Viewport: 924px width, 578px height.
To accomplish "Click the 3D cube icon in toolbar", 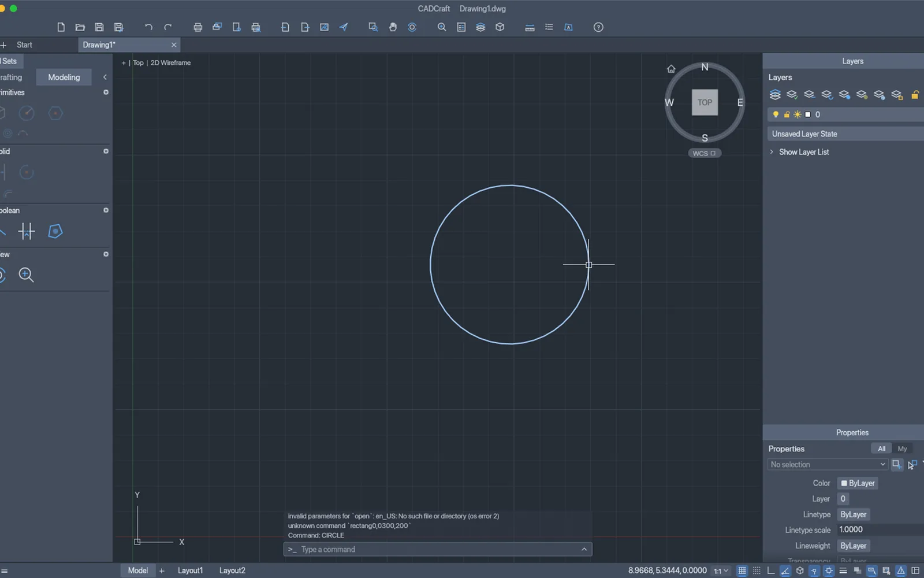I will (500, 27).
